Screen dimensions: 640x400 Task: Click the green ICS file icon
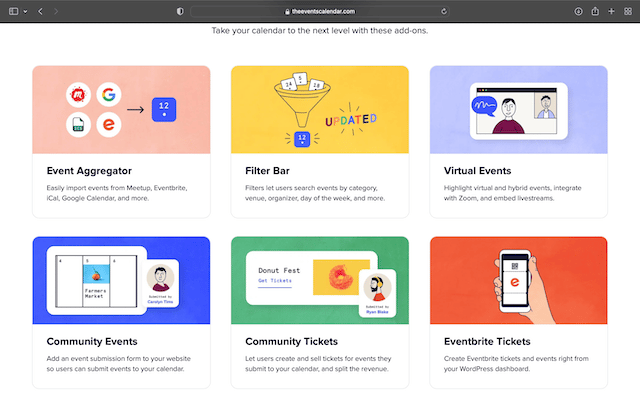(75, 126)
